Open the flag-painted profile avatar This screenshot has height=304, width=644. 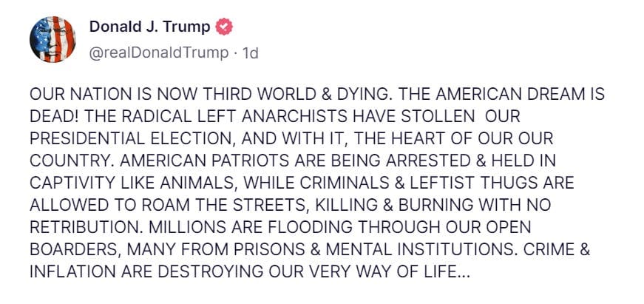tap(52, 39)
